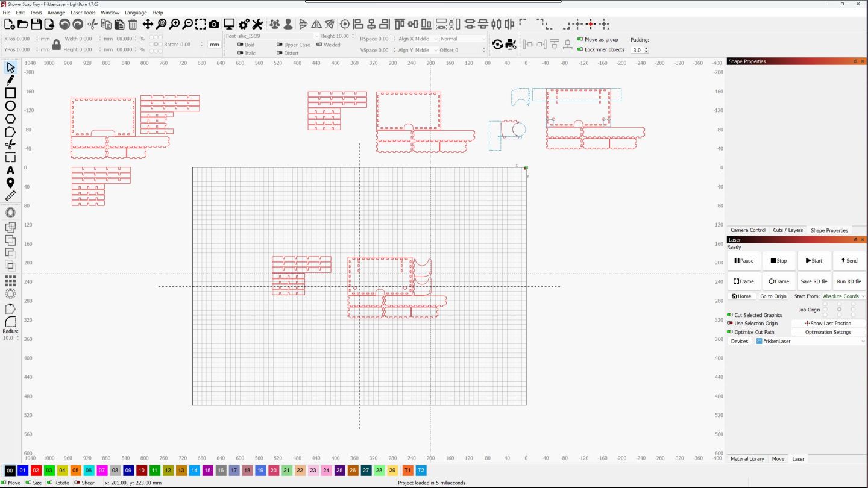The image size is (868, 488).
Task: Click the Optimization Settings button
Action: tap(828, 332)
